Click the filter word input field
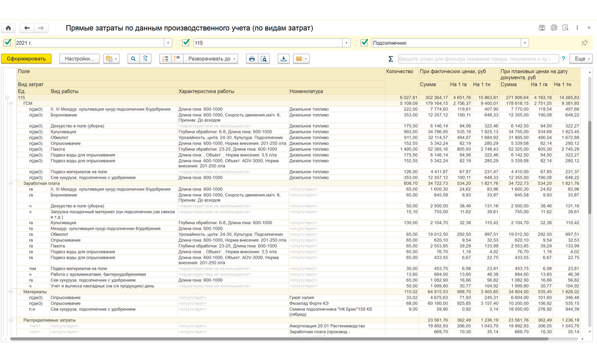This screenshot has width=597, height=364. pos(478,59)
